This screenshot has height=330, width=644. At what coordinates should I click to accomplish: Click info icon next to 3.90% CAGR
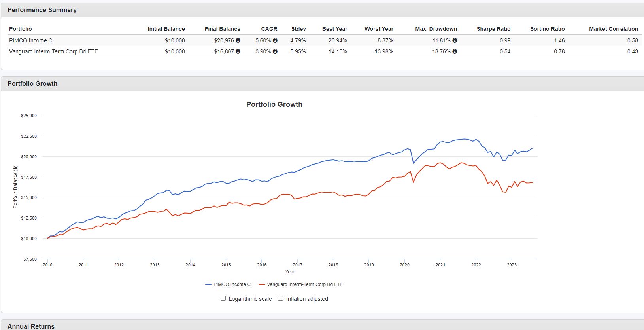click(275, 51)
